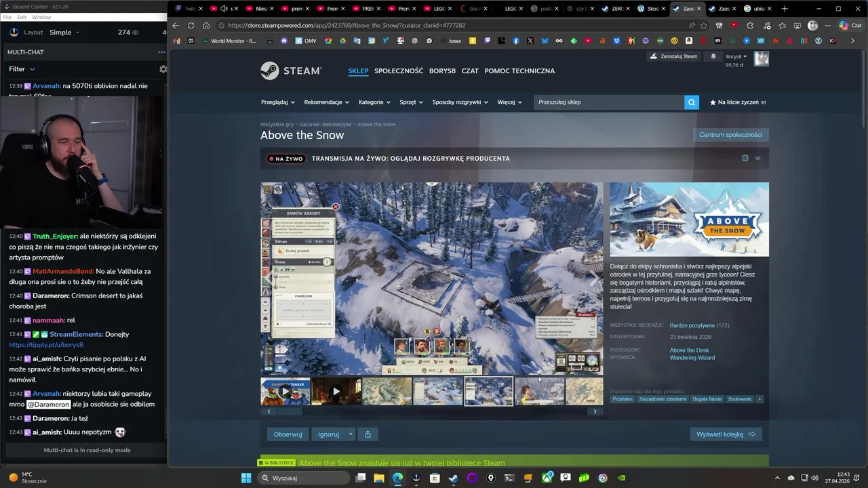The width and height of the screenshot is (868, 488).
Task: Open the tipply.pl/u/borys8 chat link
Action: pyautogui.click(x=46, y=345)
